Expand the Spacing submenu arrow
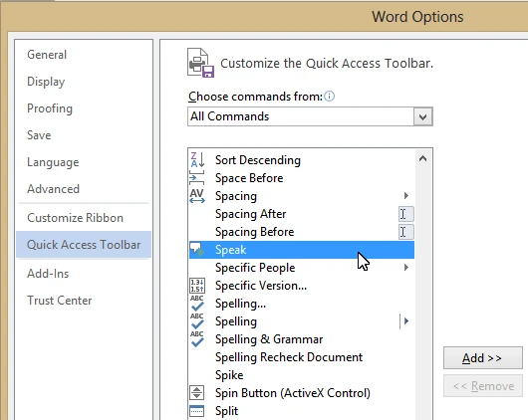Image resolution: width=528 pixels, height=420 pixels. [406, 195]
